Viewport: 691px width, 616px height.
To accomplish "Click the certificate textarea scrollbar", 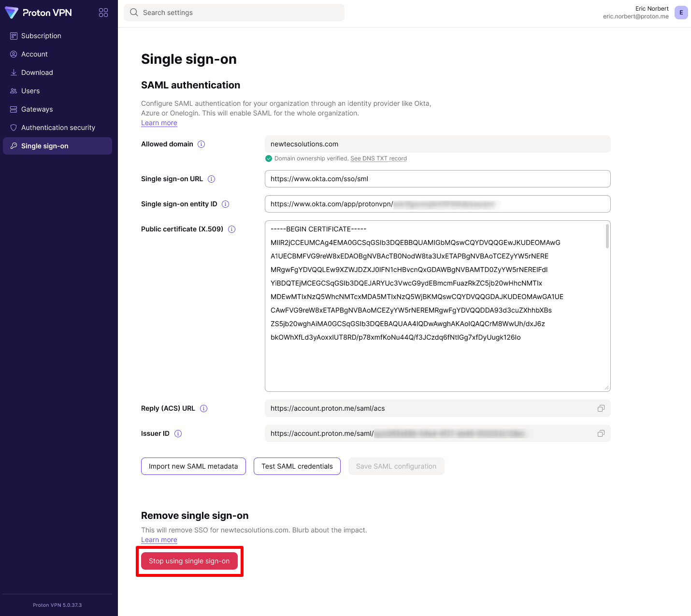I will (607, 236).
